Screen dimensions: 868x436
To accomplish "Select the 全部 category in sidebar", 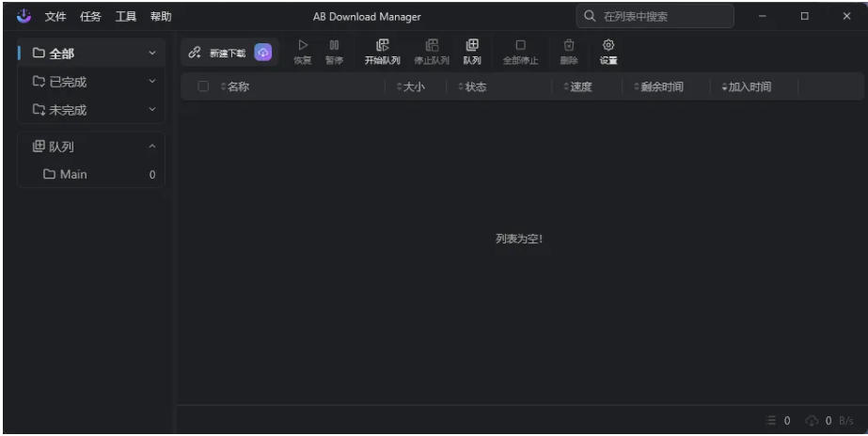I will (92, 54).
